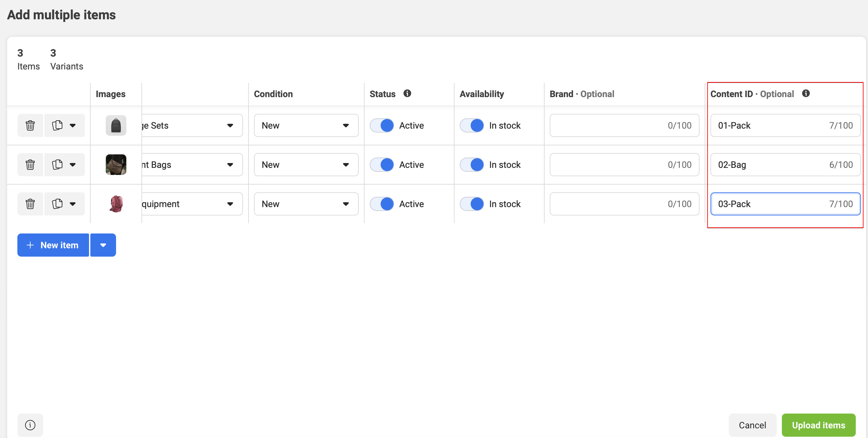The width and height of the screenshot is (868, 438).
Task: Focus the 02-Bag Content ID field
Action: 772,165
